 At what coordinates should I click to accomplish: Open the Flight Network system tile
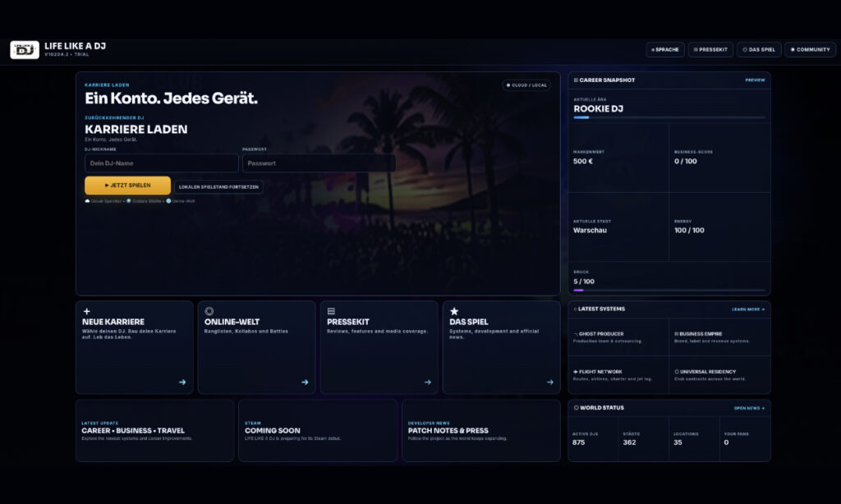tap(618, 375)
